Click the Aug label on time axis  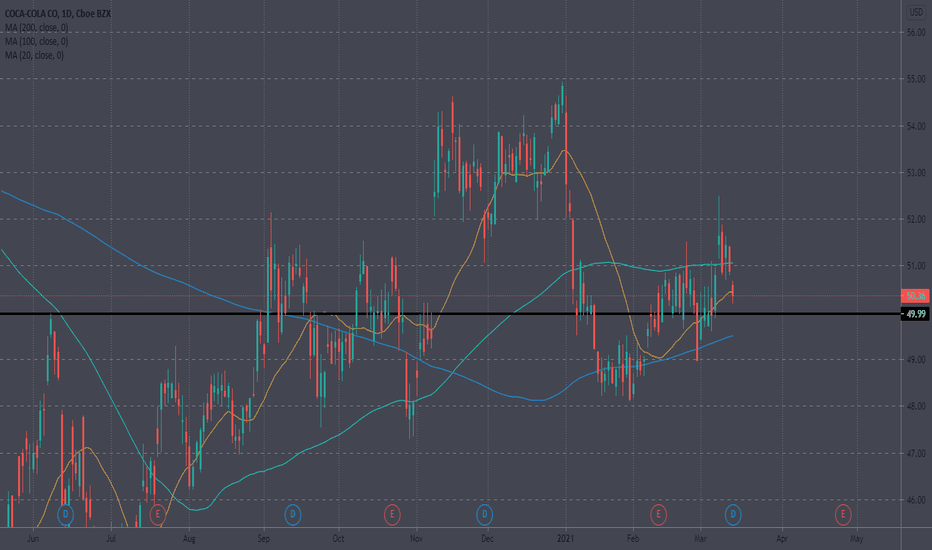(189, 539)
